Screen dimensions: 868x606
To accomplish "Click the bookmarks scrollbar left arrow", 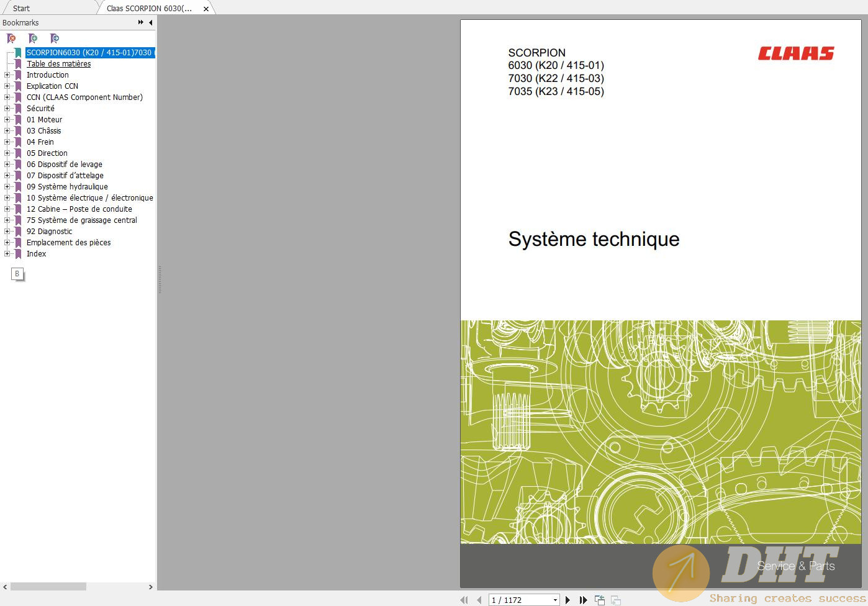I will pyautogui.click(x=5, y=587).
